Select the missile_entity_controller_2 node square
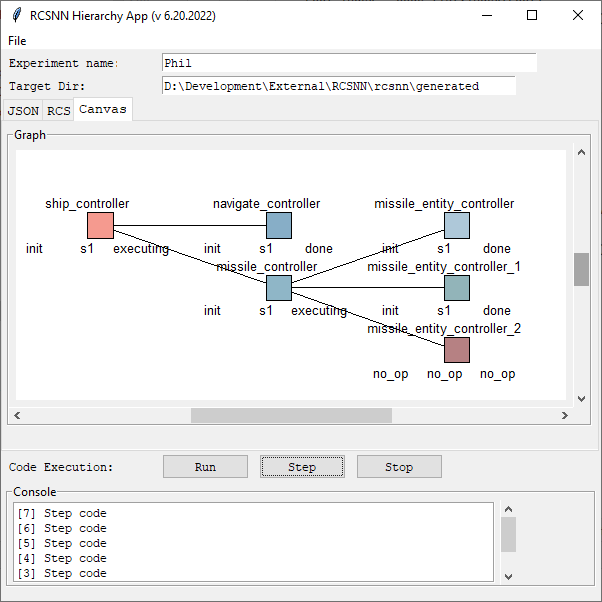Viewport: 602px width, 602px height. coord(456,349)
